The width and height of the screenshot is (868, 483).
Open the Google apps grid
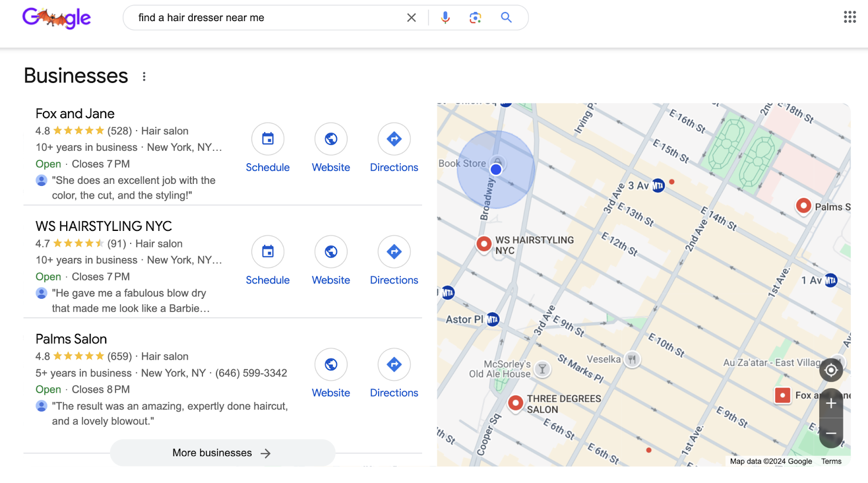pyautogui.click(x=850, y=17)
